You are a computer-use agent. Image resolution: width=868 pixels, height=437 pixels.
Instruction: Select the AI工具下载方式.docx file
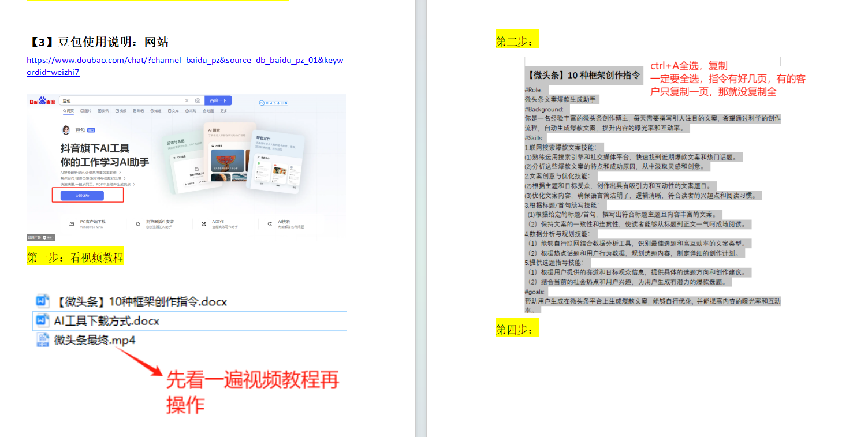(106, 320)
